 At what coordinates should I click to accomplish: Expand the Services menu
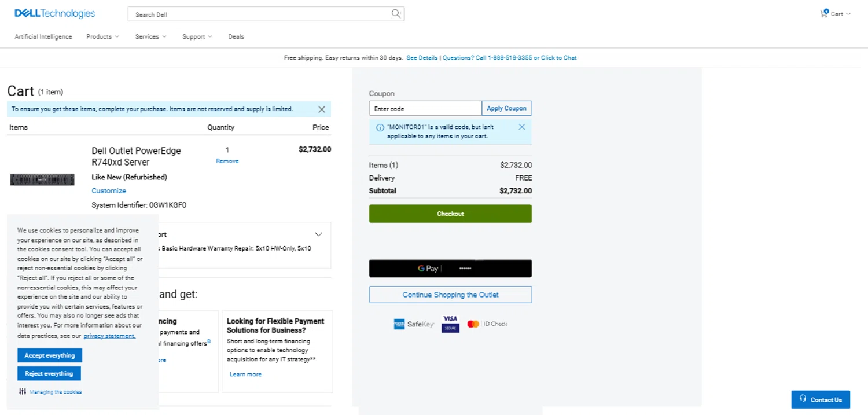click(150, 36)
